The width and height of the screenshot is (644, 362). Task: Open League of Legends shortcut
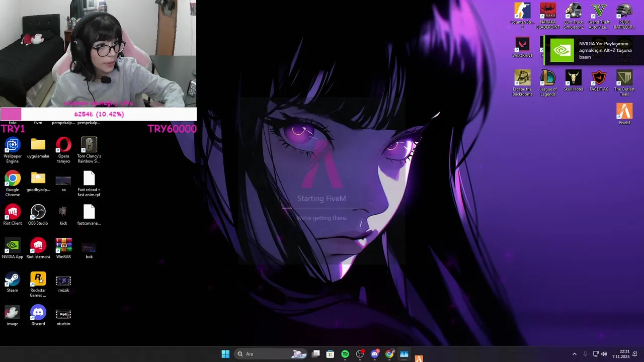548,83
